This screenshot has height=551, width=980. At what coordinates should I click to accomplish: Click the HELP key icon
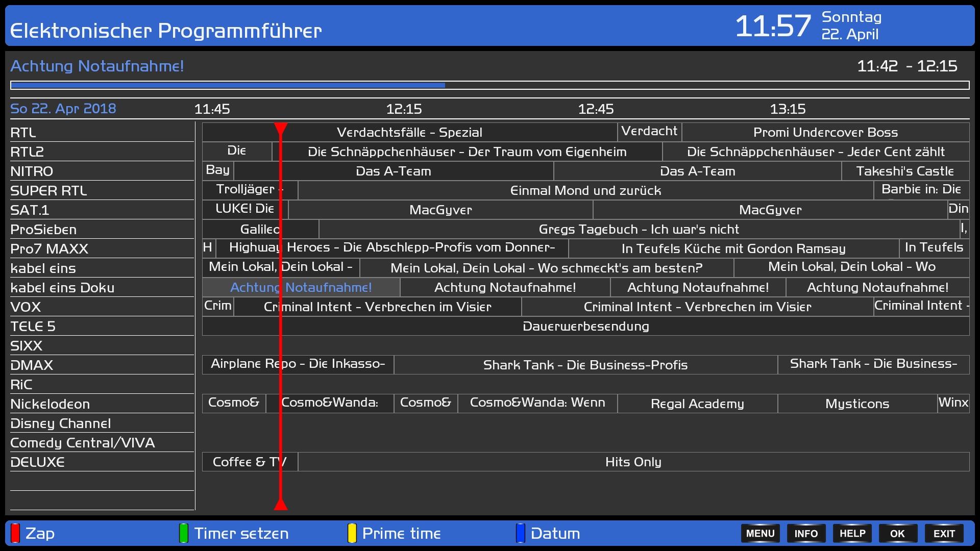tap(852, 533)
